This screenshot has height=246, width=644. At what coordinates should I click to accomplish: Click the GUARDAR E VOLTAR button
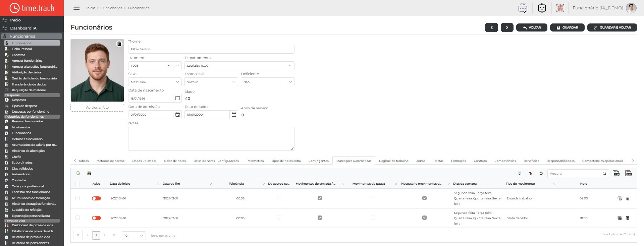click(x=612, y=27)
